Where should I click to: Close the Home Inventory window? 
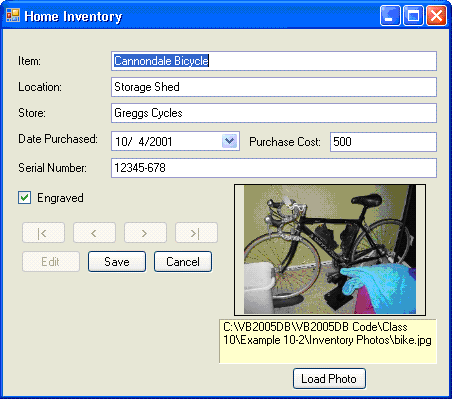(437, 15)
